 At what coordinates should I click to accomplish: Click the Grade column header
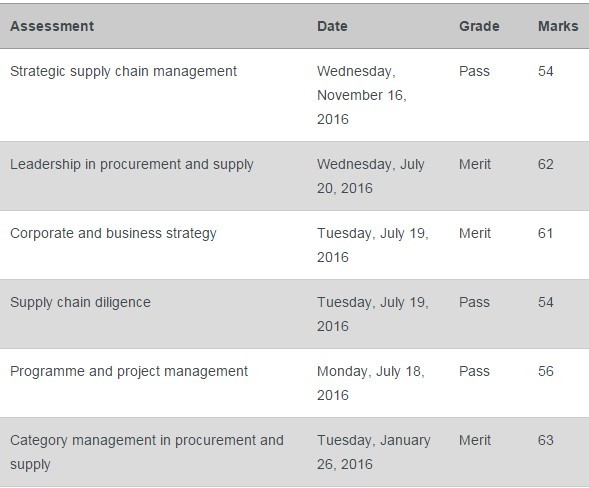click(x=479, y=26)
